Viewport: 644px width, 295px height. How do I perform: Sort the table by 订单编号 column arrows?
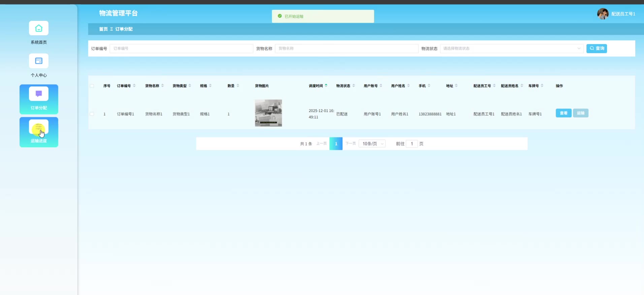coord(134,86)
